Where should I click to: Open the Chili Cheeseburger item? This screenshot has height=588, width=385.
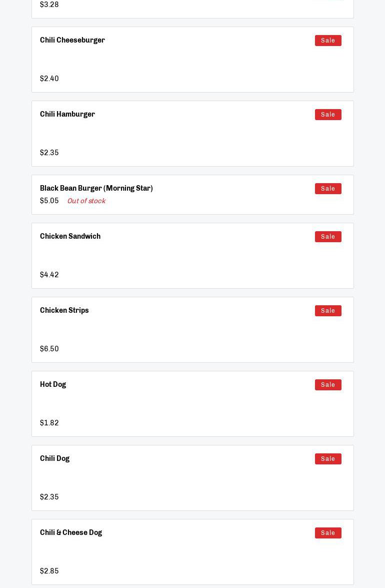pos(72,41)
